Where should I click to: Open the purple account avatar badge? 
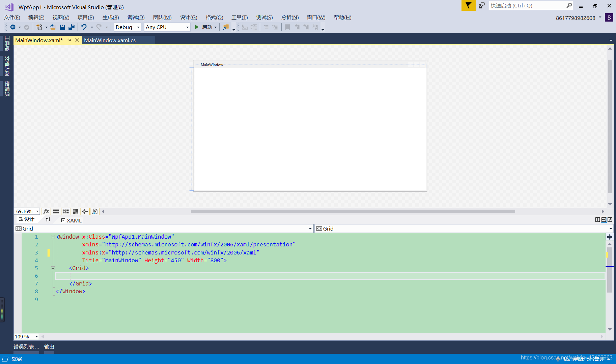[x=609, y=18]
